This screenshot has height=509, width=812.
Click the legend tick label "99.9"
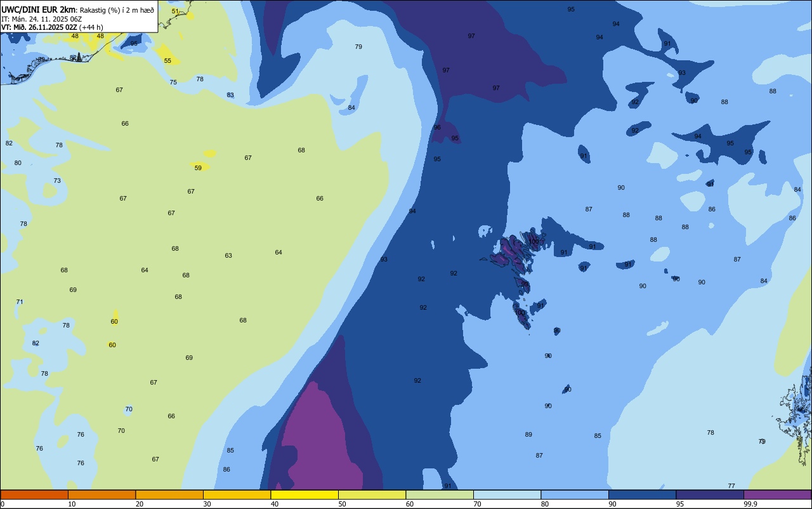[x=750, y=504]
